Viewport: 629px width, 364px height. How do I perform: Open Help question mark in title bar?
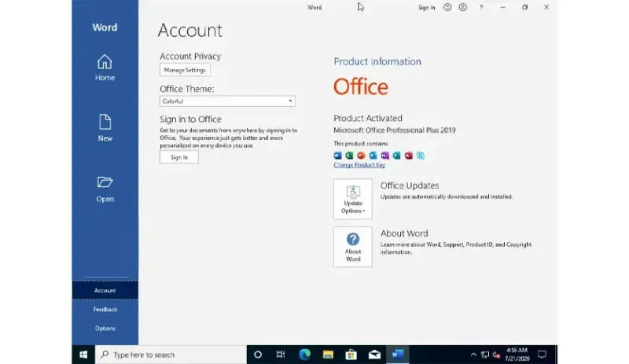(x=481, y=7)
